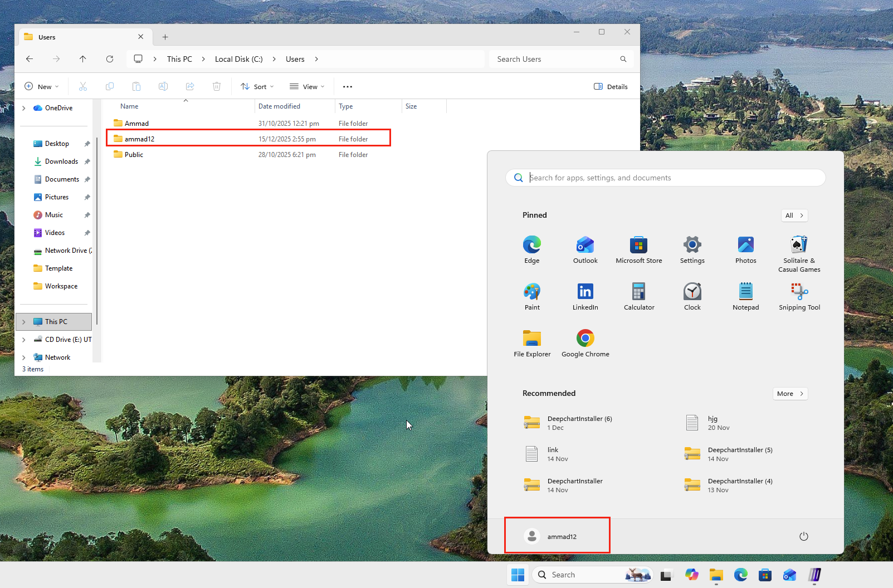This screenshot has height=588, width=893.
Task: Open a new File Explorer tab
Action: tap(165, 37)
